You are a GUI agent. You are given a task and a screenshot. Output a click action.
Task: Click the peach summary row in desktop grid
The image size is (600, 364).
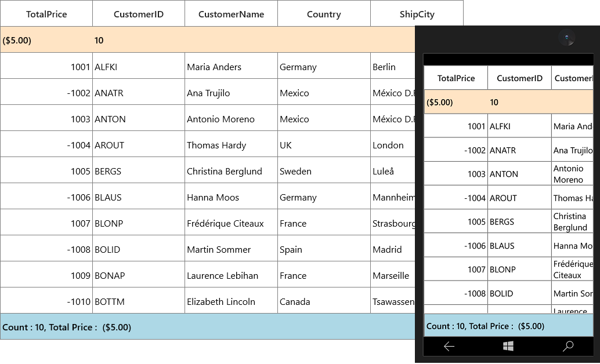(x=208, y=40)
